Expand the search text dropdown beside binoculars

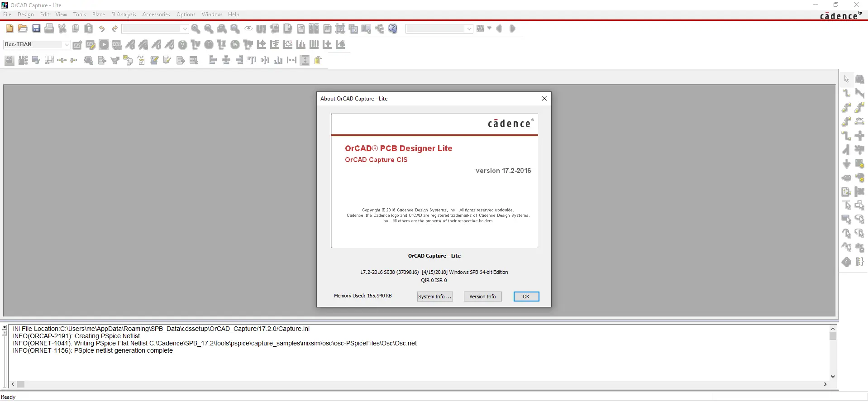pyautogui.click(x=469, y=29)
